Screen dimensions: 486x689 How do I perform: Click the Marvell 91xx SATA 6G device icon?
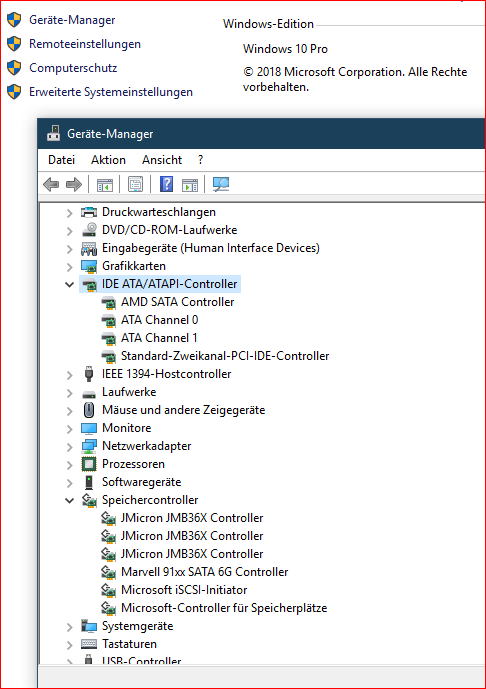click(x=108, y=572)
